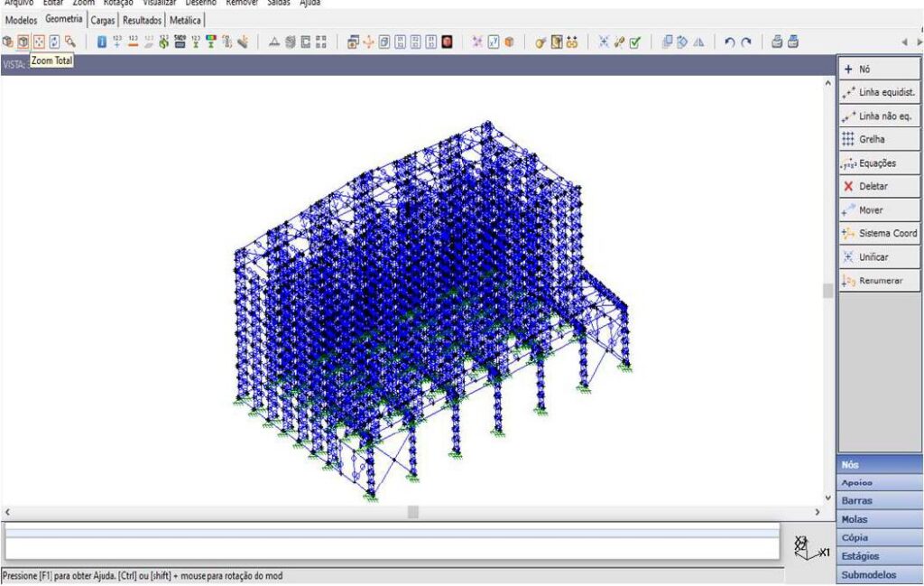The height and width of the screenshot is (586, 924).
Task: Switch to the Geometria tab
Action: click(x=64, y=19)
